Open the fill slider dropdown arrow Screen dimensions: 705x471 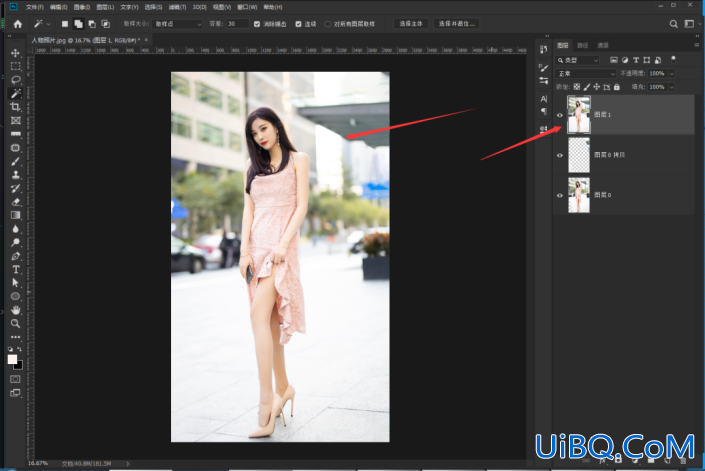[672, 87]
